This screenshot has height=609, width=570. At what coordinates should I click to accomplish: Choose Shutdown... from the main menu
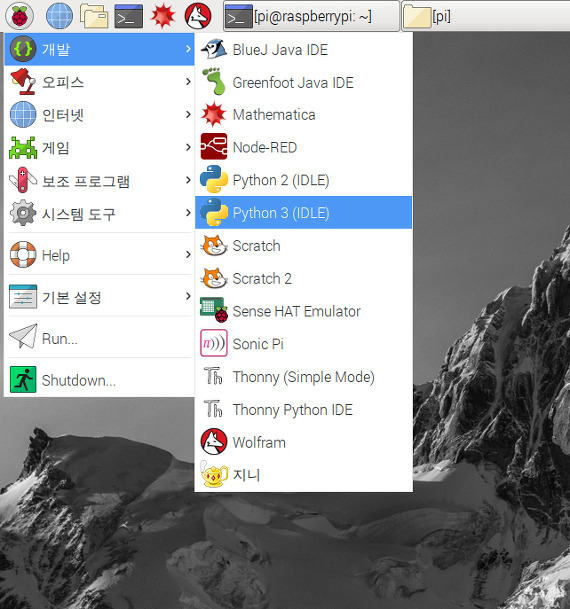pyautogui.click(x=99, y=380)
